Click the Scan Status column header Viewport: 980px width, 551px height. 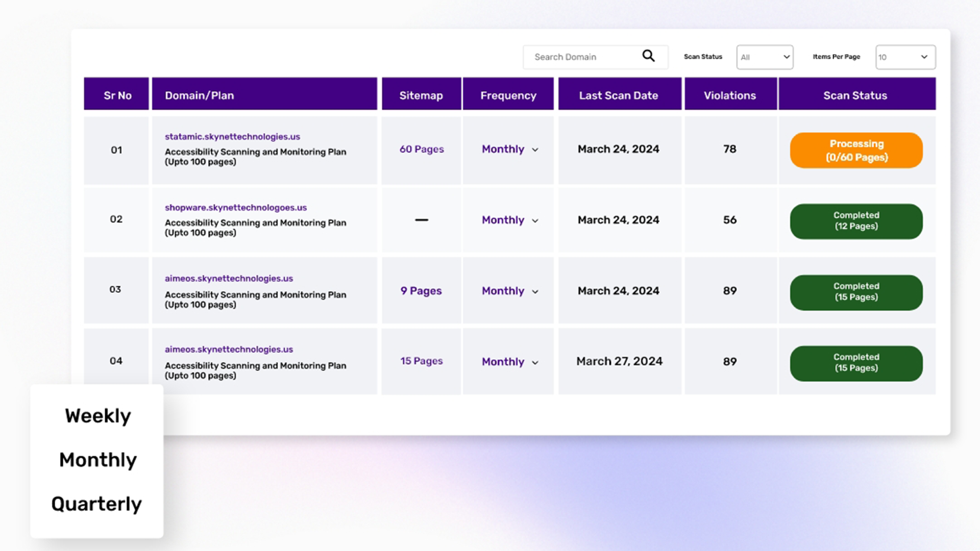pos(857,94)
